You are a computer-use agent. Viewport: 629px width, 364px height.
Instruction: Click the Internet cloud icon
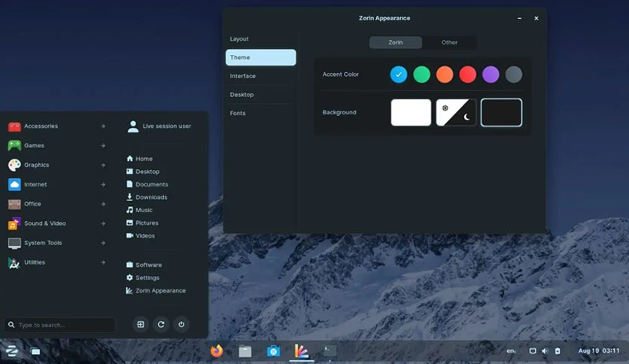[x=14, y=184]
